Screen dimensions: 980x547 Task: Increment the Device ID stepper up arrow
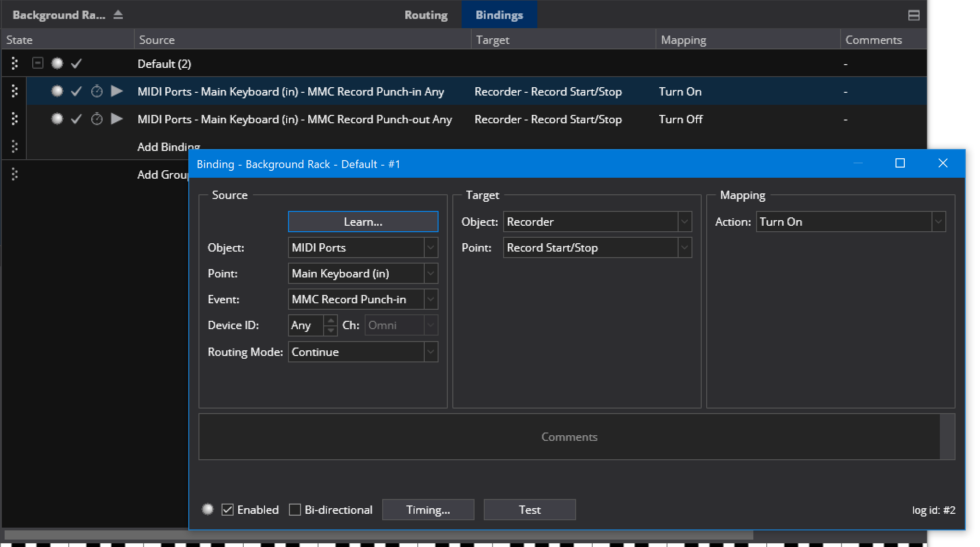(331, 320)
